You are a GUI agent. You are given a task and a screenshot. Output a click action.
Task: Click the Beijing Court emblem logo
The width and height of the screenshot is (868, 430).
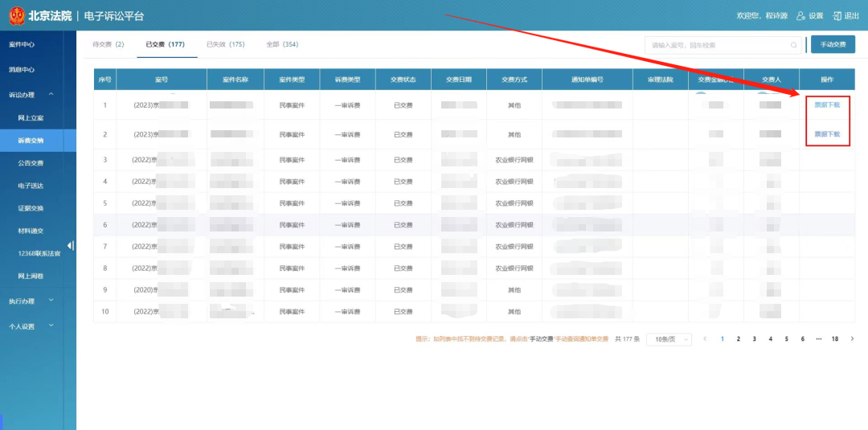16,15
